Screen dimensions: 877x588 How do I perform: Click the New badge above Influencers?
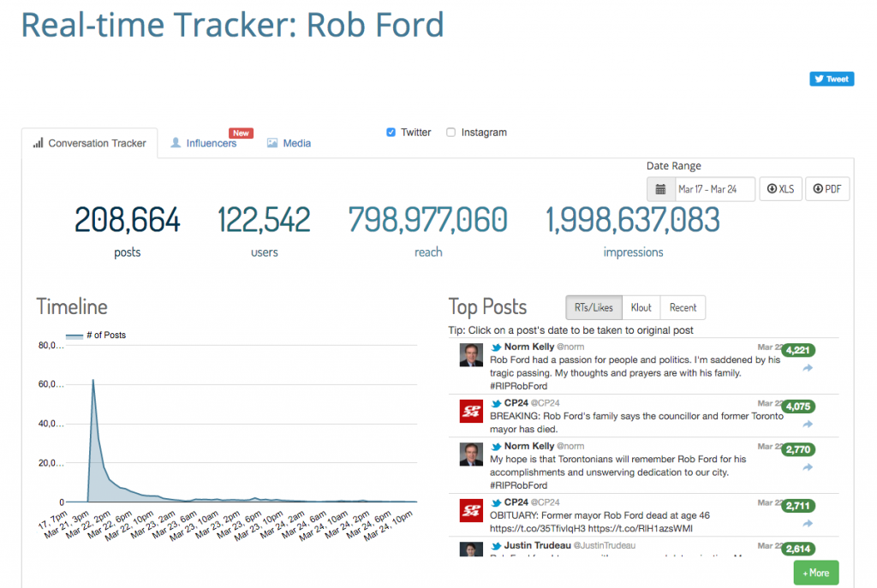241,133
